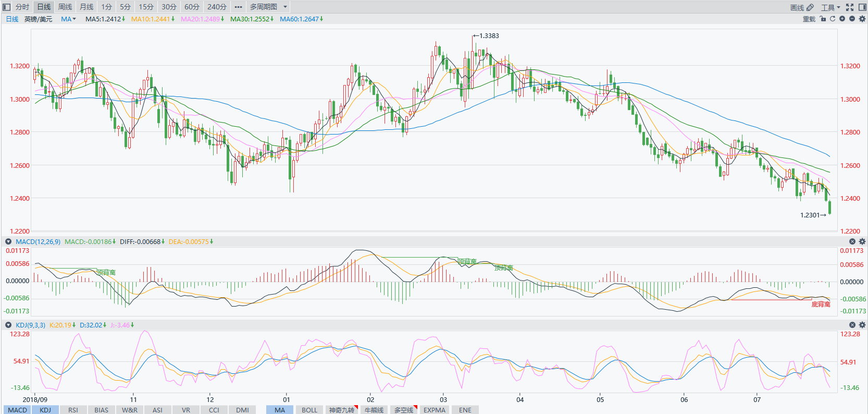
Task: Click the blue 日线 label in legend
Action: pyautogui.click(x=12, y=19)
